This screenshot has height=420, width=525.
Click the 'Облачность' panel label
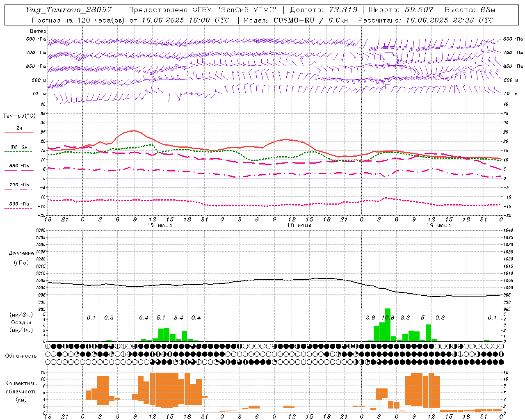tap(21, 356)
